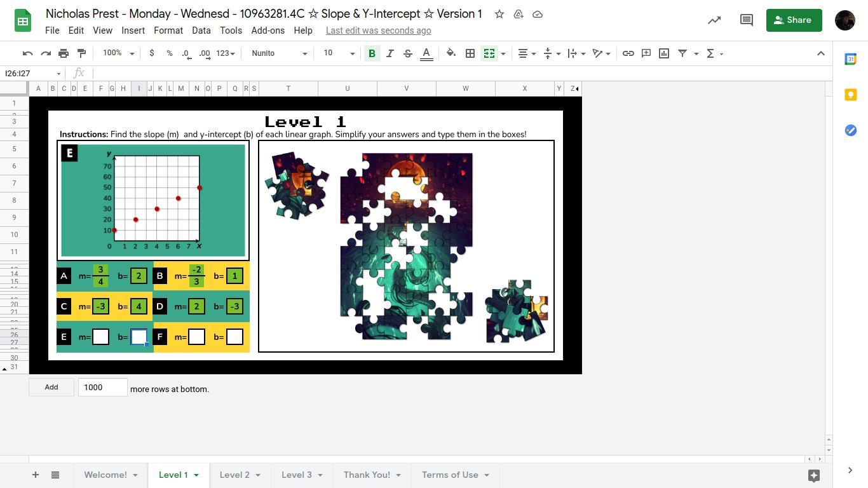Select the Paint format roller icon
The image size is (868, 488).
[81, 53]
